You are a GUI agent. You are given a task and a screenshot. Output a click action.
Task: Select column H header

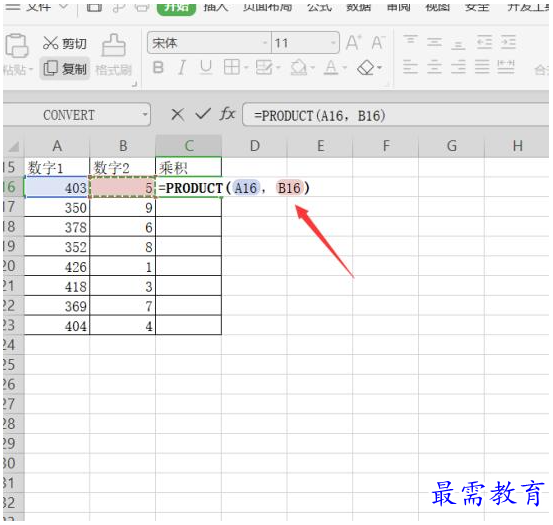[x=517, y=146]
